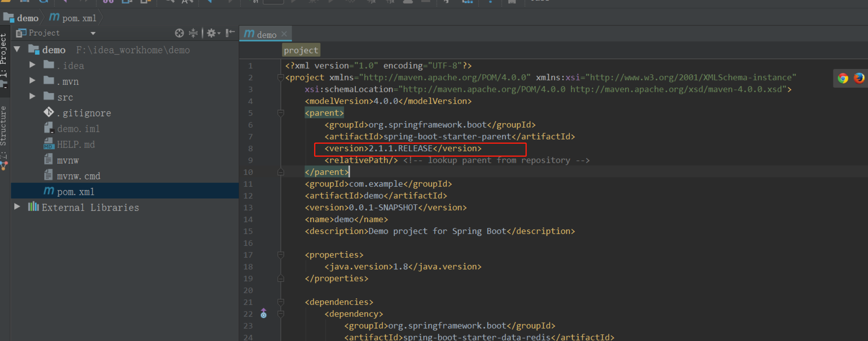Open the Project panel settings gear
Image resolution: width=868 pixels, height=341 pixels.
click(213, 33)
